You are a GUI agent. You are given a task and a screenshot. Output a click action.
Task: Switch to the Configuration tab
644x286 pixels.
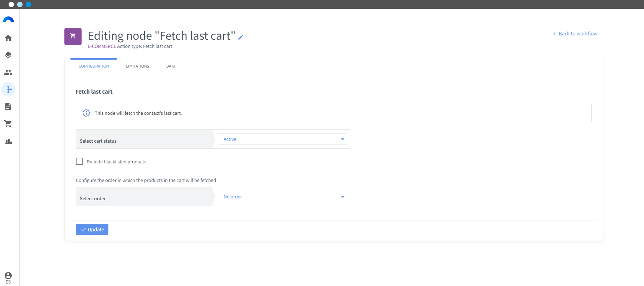click(94, 66)
